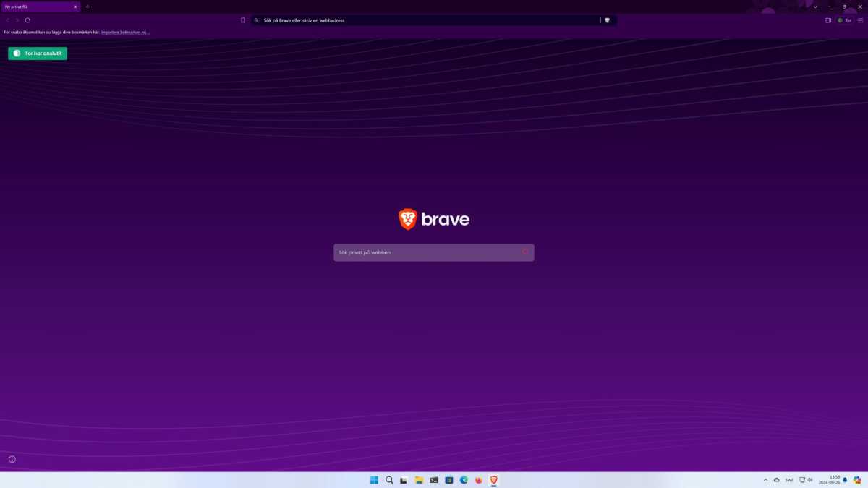Click the bookmark icon next to address bar
868x488 pixels.
coord(243,20)
